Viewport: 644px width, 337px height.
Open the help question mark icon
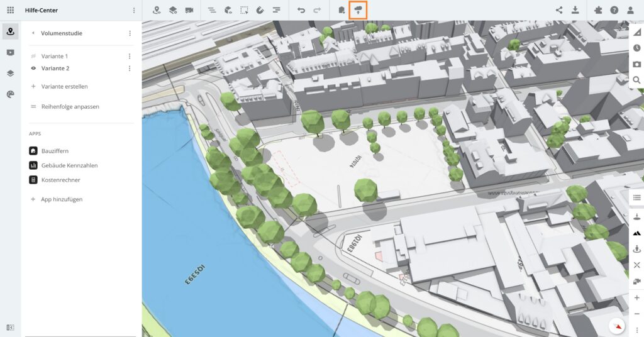pyautogui.click(x=614, y=10)
